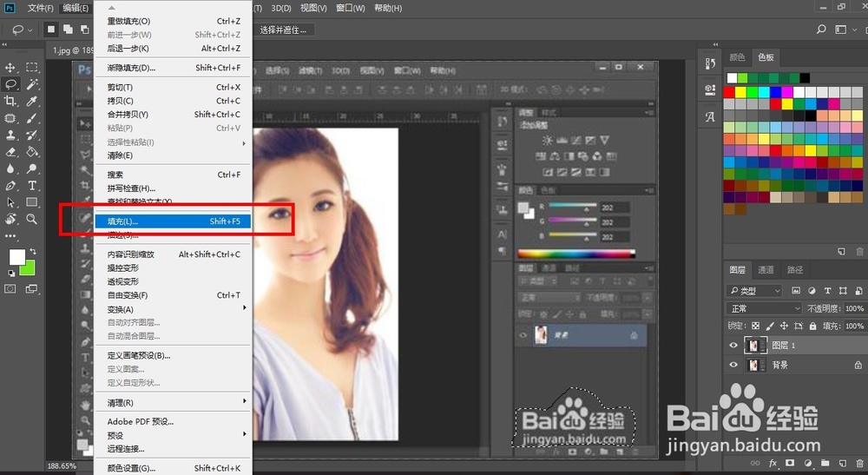Screen dimensions: 868x475
Task: Select the Eyedropper tool
Action: [x=32, y=101]
